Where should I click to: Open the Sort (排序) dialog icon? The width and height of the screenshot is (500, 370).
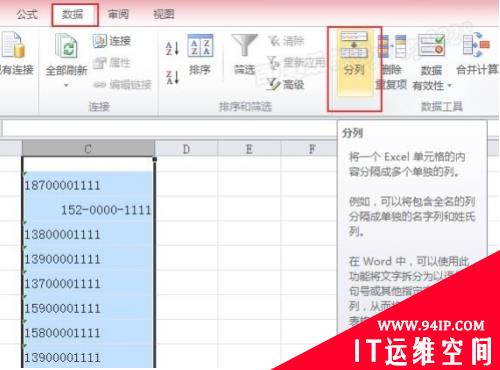(x=200, y=46)
